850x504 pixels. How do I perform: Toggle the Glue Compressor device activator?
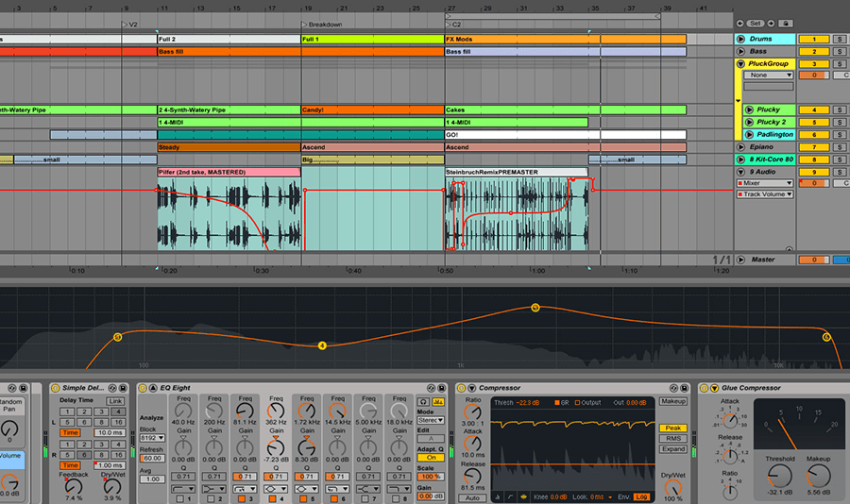704,388
